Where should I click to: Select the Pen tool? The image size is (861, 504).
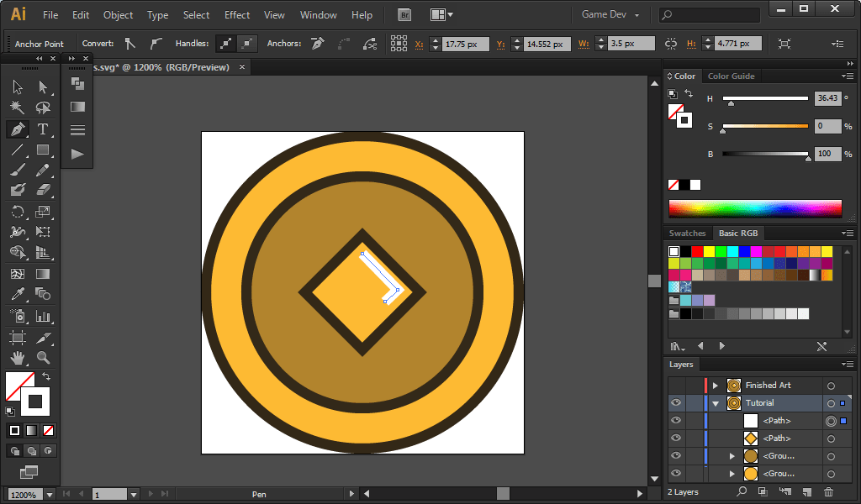click(x=17, y=129)
